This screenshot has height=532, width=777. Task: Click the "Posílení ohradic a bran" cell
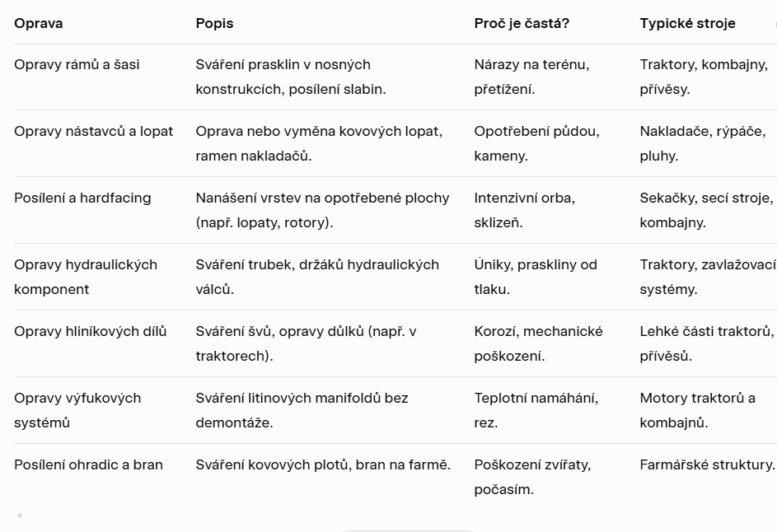(x=88, y=464)
